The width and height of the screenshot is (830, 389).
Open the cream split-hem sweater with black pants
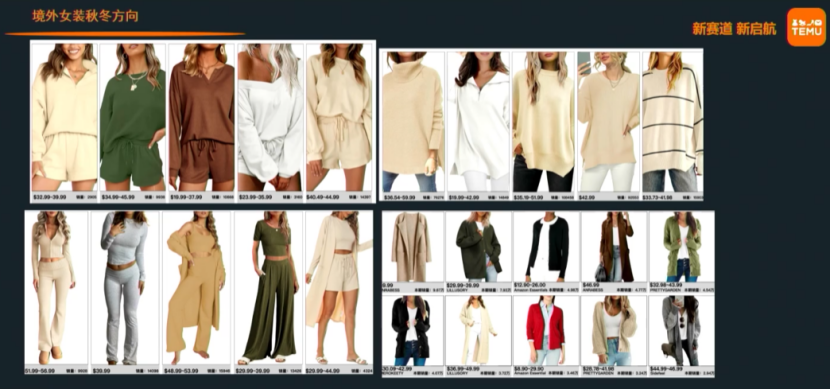(543, 122)
